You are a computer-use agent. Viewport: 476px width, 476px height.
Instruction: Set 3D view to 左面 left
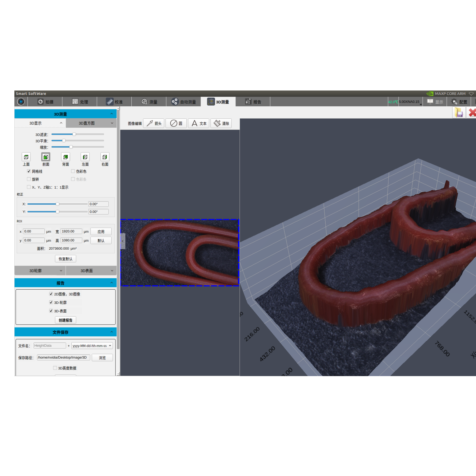click(x=85, y=157)
